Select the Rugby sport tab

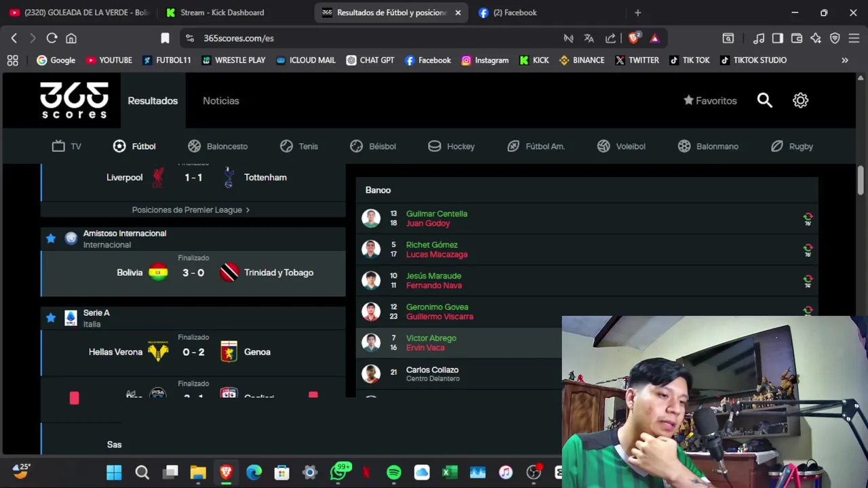tap(792, 146)
